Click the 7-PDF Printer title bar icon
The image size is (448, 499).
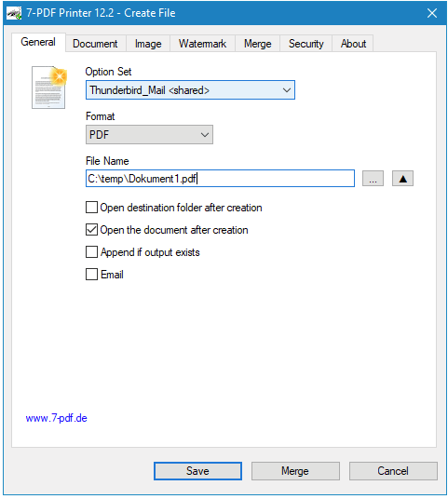click(x=14, y=13)
